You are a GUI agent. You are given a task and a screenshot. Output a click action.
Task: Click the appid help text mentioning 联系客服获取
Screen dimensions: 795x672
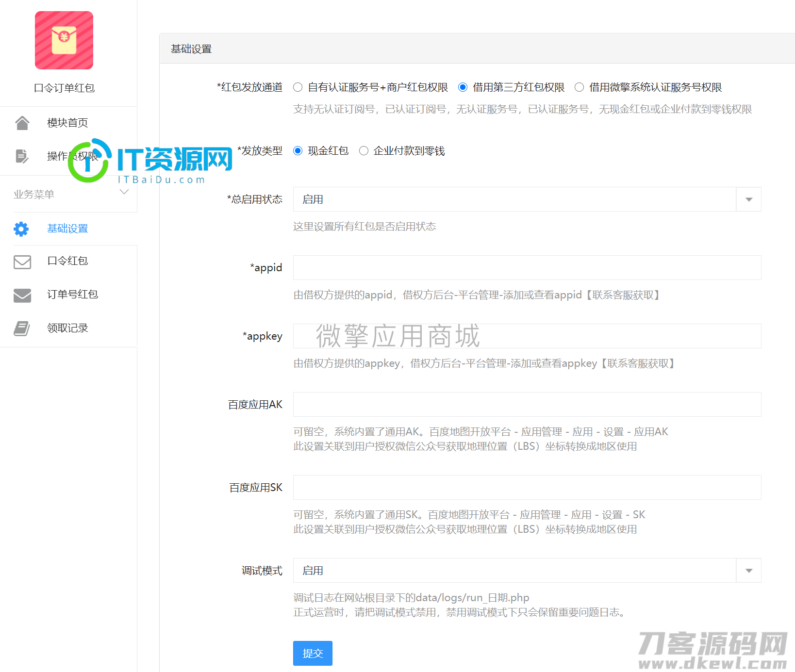pyautogui.click(x=478, y=295)
